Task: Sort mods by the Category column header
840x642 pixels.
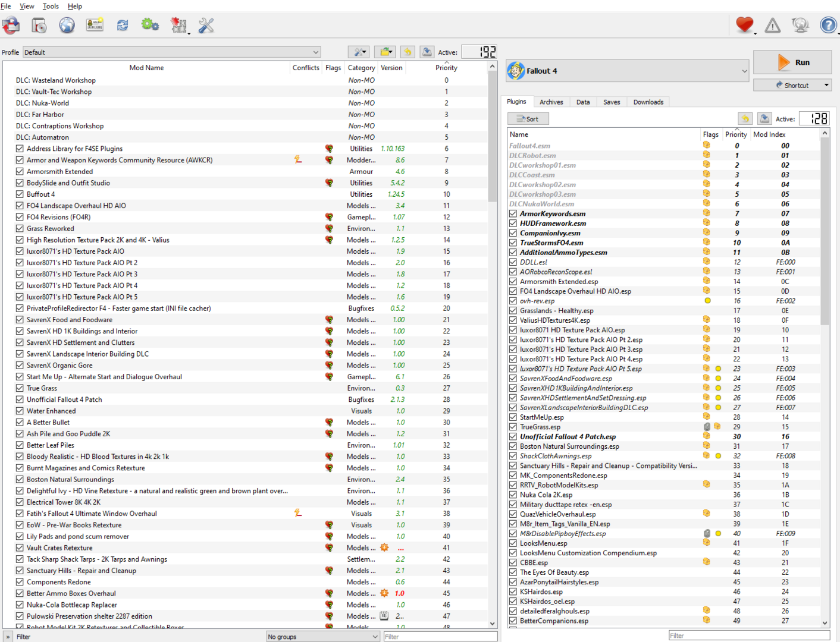Action: [x=361, y=68]
